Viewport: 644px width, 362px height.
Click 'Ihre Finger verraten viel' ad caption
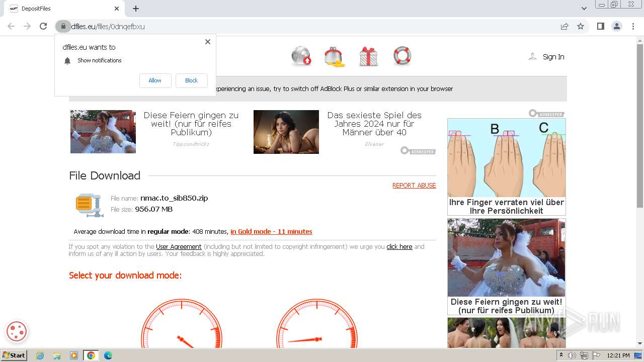tap(507, 207)
